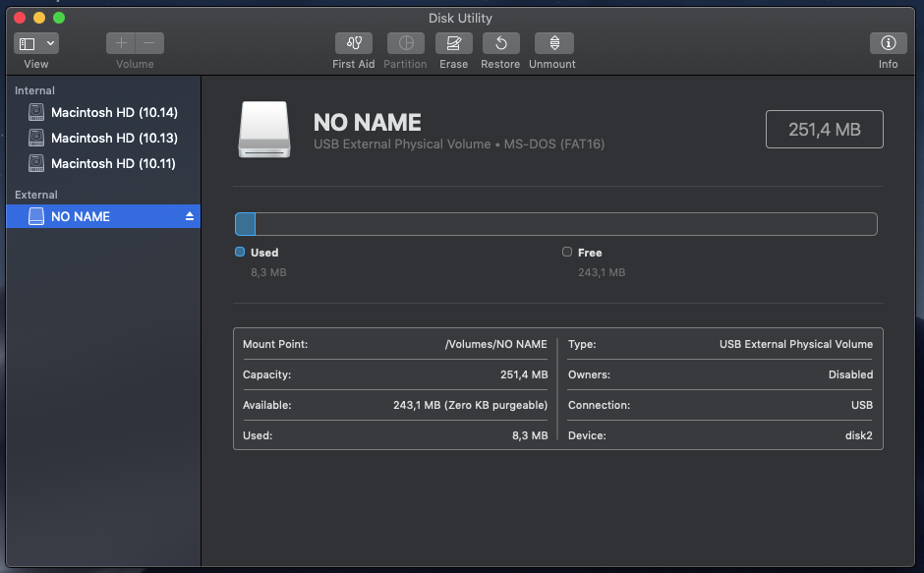
Task: Click the Macintosh HD (10.14) disk icon
Action: 36,112
